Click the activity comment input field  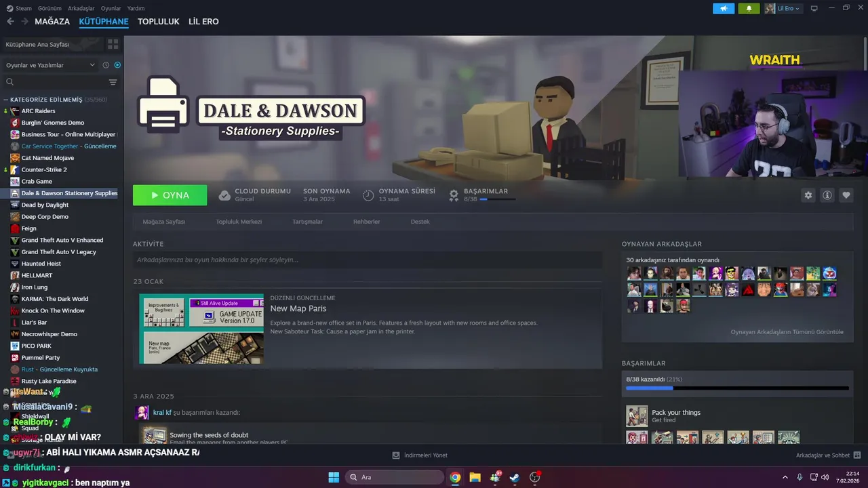pos(368,260)
